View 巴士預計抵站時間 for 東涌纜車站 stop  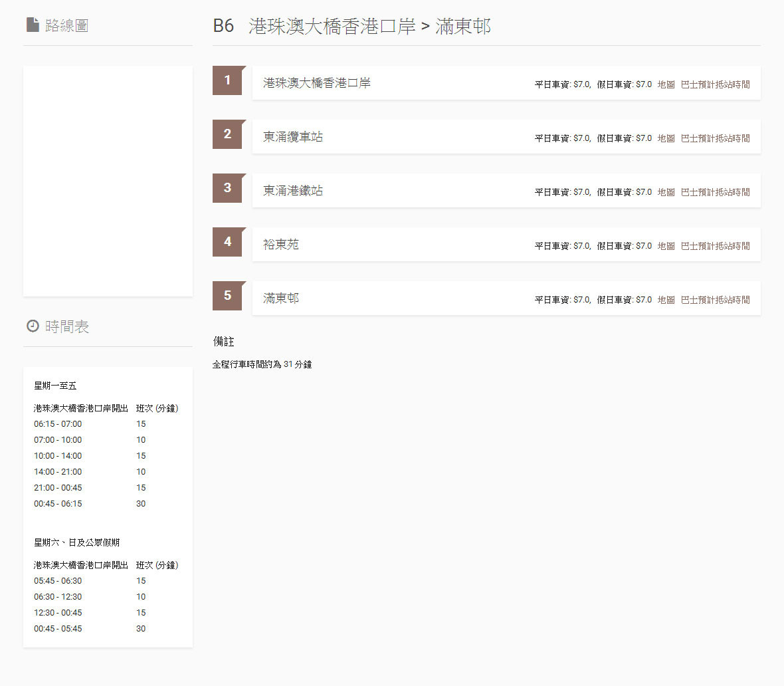716,138
